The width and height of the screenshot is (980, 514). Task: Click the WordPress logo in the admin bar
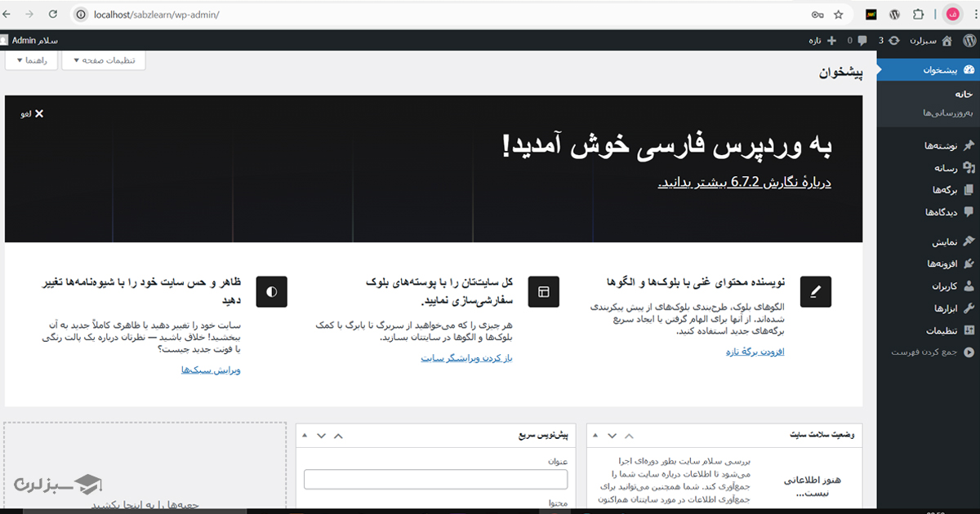coord(969,39)
